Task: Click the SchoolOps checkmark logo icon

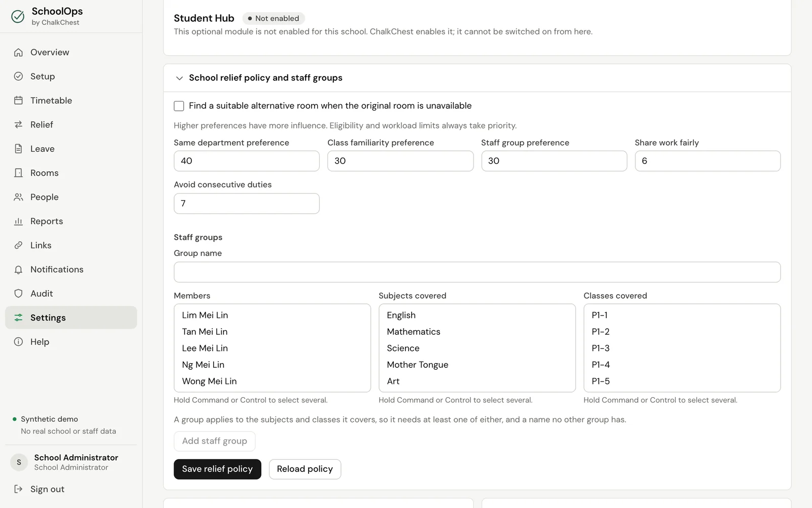Action: click(x=18, y=16)
